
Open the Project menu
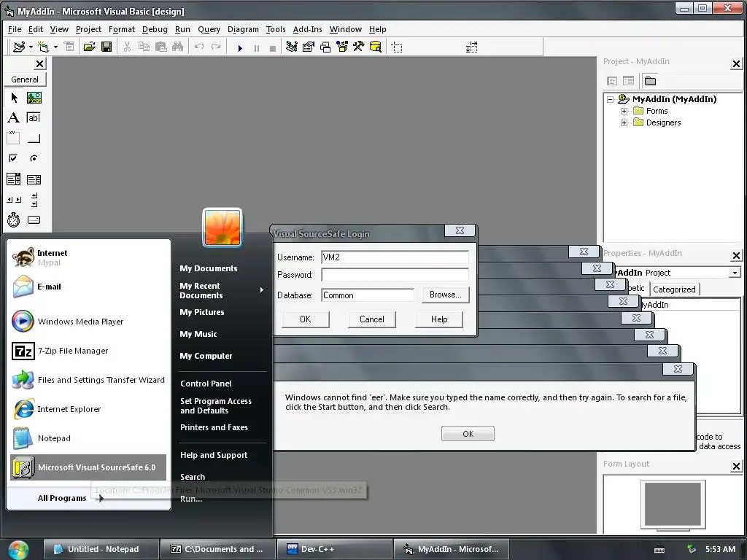[x=88, y=29]
